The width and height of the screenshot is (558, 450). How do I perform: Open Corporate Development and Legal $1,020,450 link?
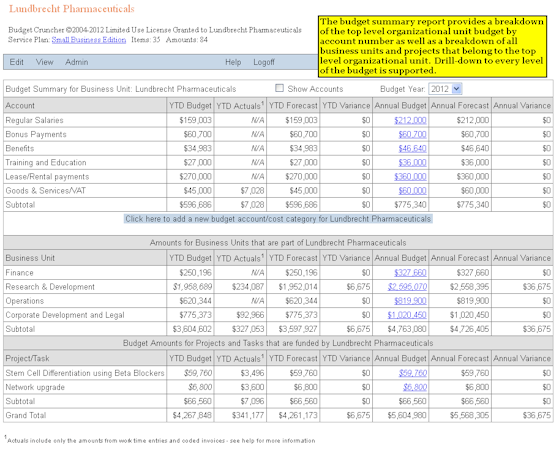pos(407,315)
